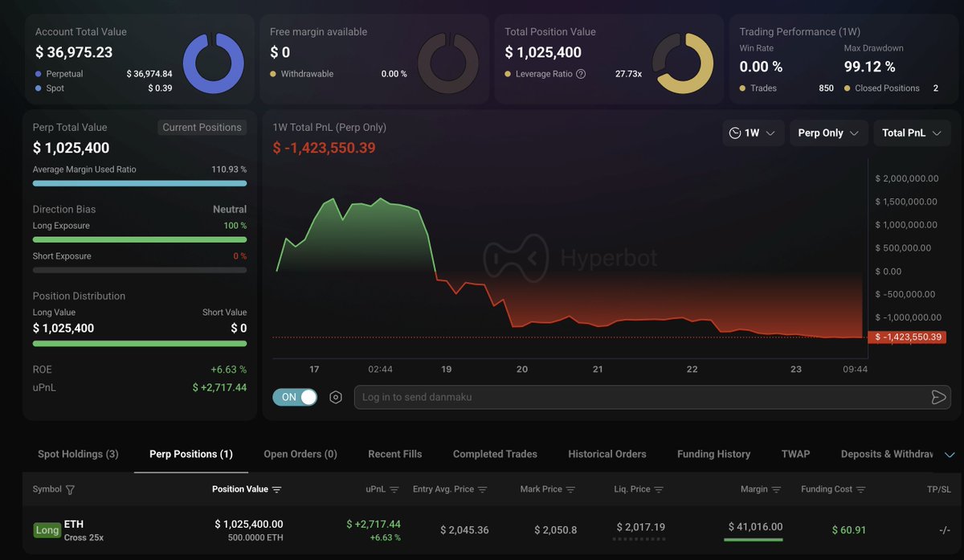The image size is (964, 560).
Task: Switch to the Spot Holdings tab
Action: [78, 453]
